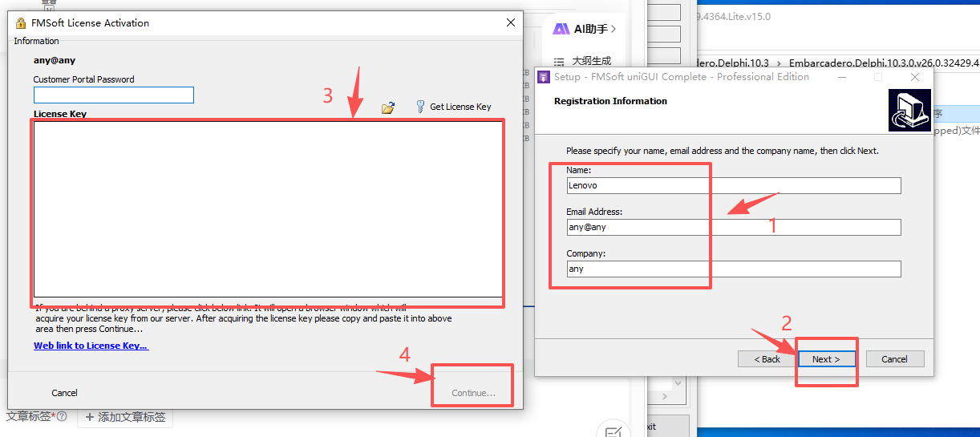Click 添加文章标签 button

125,417
